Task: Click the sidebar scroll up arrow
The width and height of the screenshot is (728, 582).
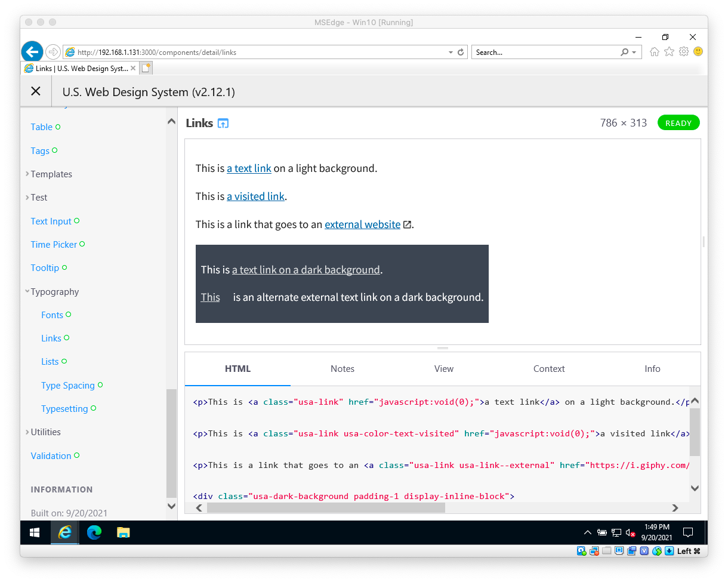Action: pyautogui.click(x=171, y=121)
